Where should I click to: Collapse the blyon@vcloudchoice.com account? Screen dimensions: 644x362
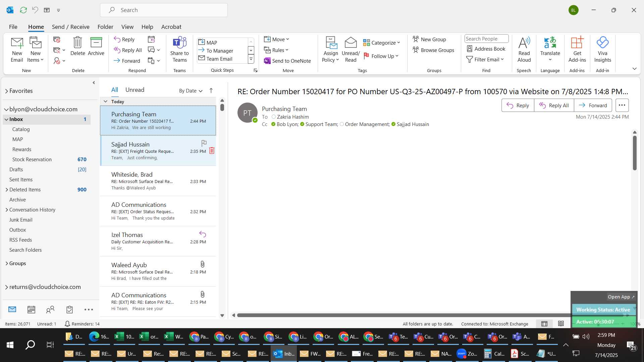coord(6,109)
